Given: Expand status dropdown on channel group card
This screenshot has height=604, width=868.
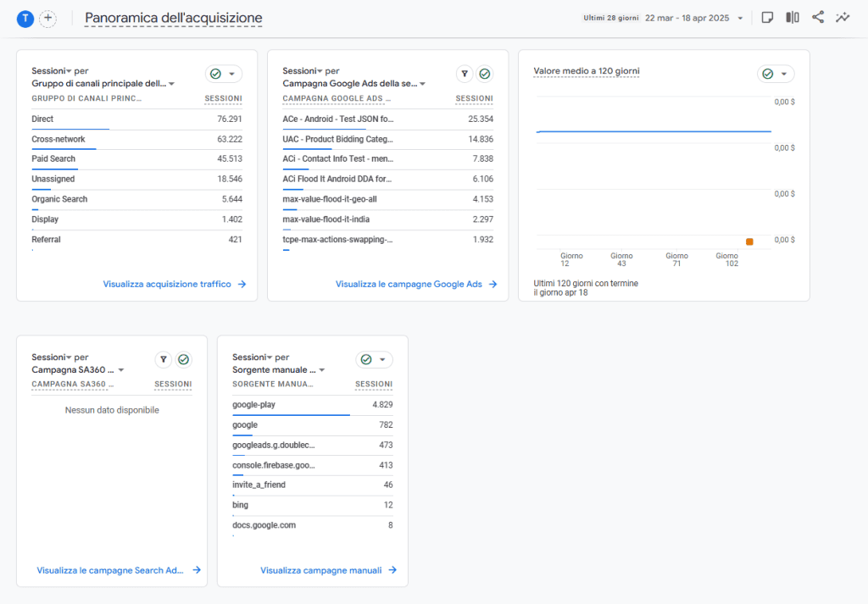Looking at the screenshot, I should pyautogui.click(x=232, y=74).
